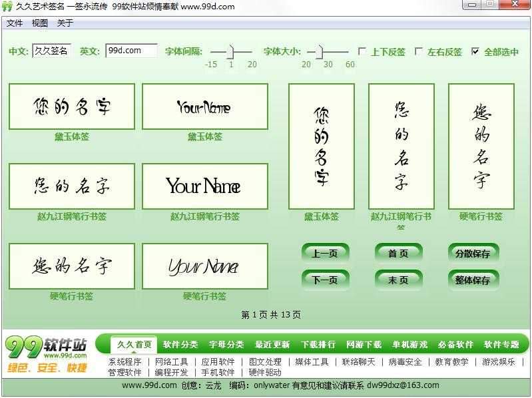
Task: Open the 关于 menu
Action: pos(65,23)
